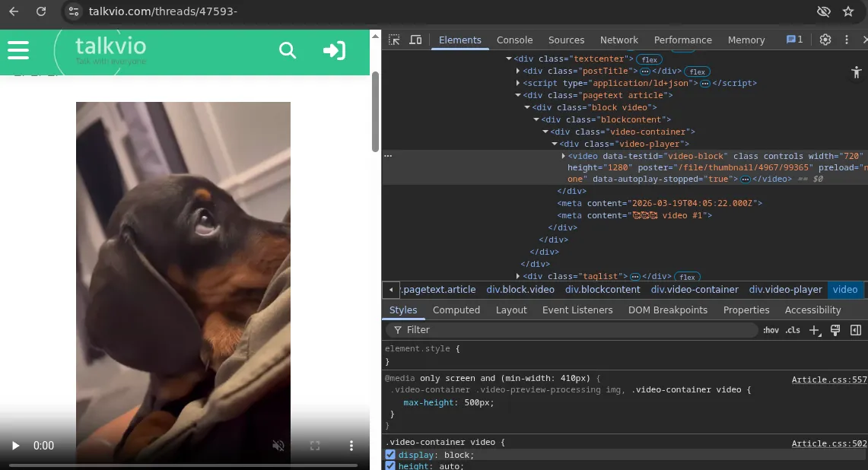Switch to the Console tab

(x=514, y=40)
